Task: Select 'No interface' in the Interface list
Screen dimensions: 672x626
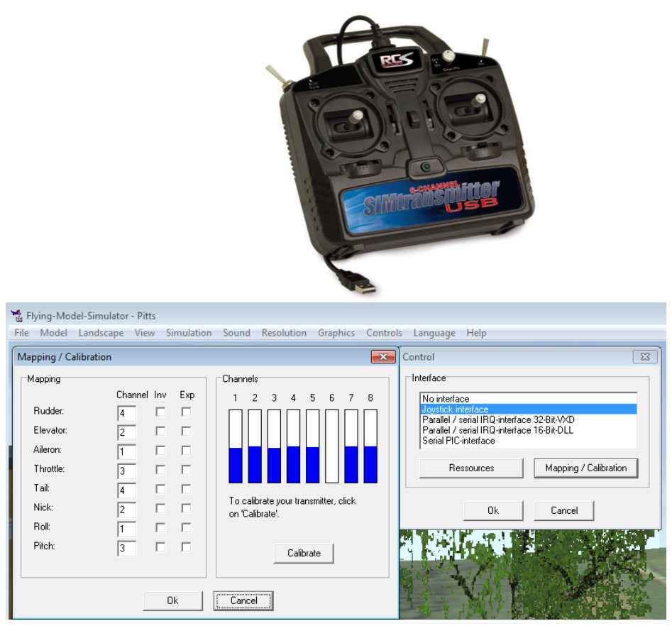Action: (x=528, y=399)
